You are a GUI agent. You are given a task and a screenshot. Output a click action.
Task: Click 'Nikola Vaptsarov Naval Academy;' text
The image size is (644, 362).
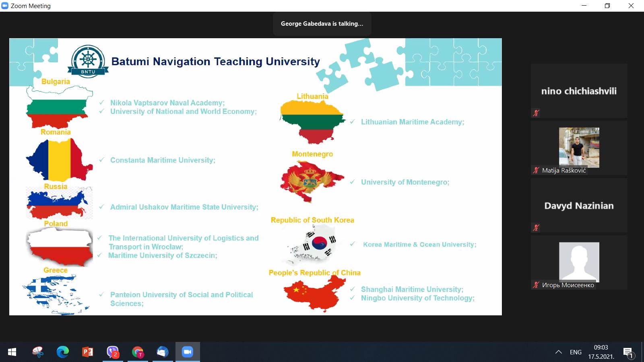pos(167,103)
